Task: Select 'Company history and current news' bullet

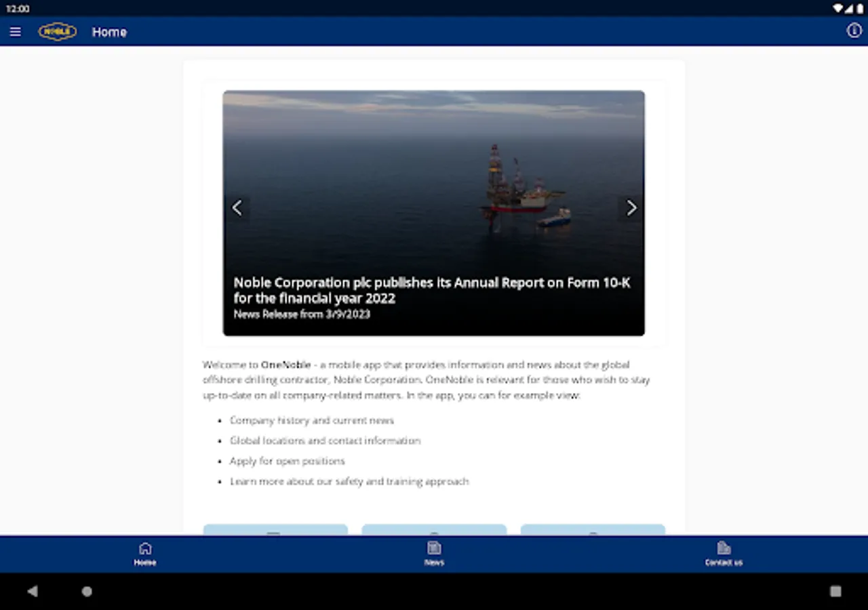Action: pos(312,420)
